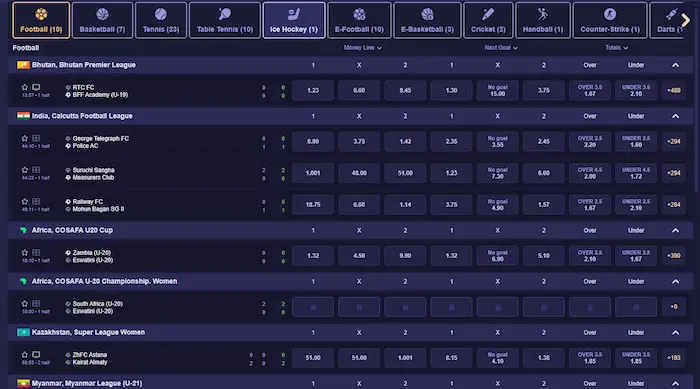This screenshot has height=389, width=700.
Task: Select OVER 2.5 for Zambia vs Eswatini
Action: coord(590,255)
